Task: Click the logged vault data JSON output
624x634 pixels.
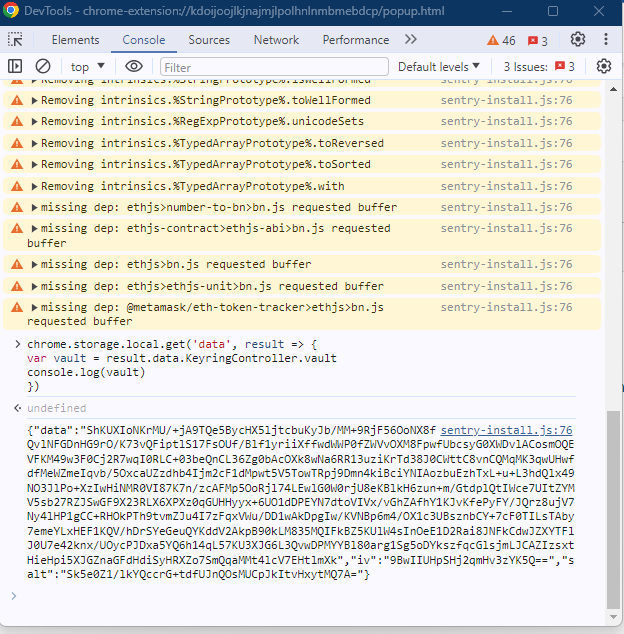Action: (300, 502)
